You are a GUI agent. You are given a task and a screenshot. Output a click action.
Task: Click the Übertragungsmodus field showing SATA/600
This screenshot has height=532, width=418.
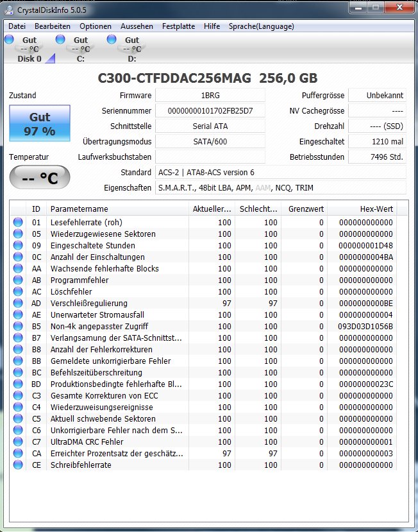pyautogui.click(x=210, y=141)
